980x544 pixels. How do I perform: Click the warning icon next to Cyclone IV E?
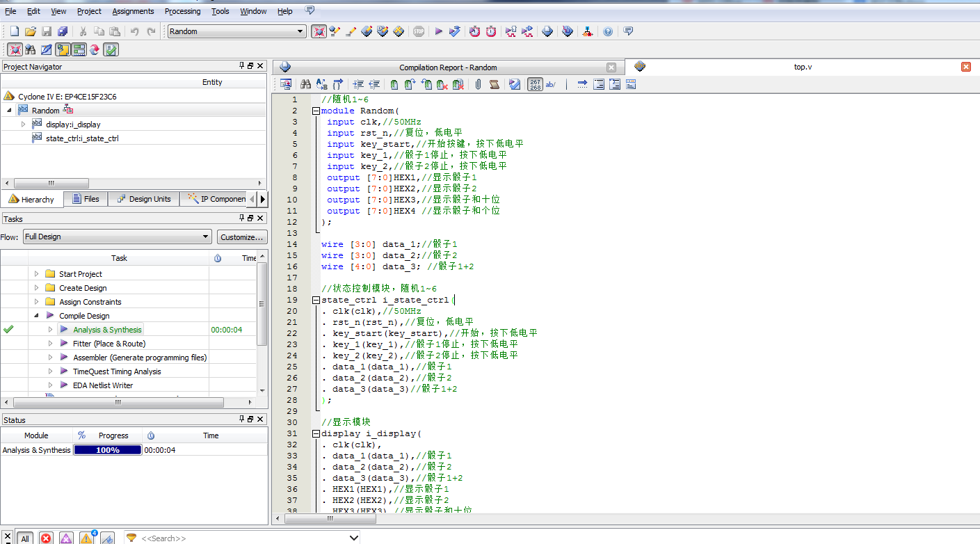tap(9, 96)
